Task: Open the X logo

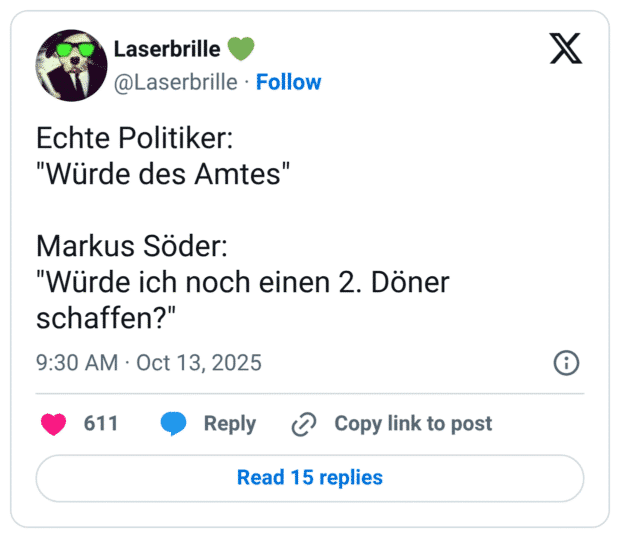Action: (565, 49)
